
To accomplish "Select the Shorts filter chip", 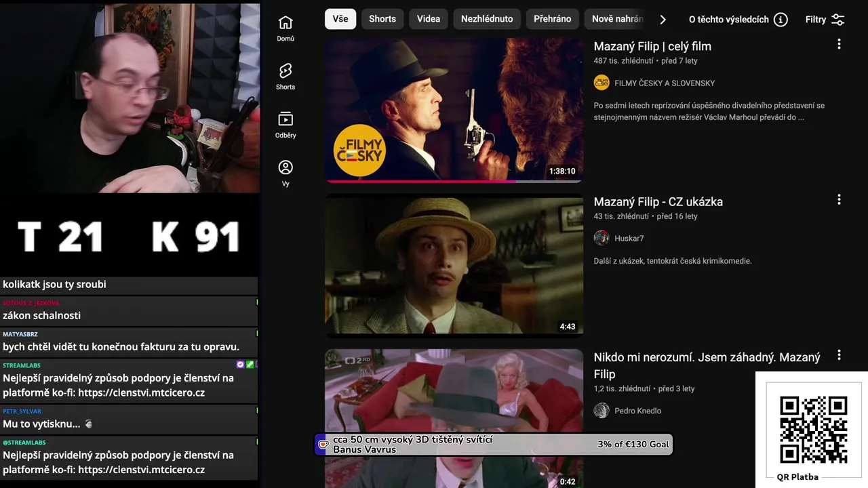I will coord(382,19).
